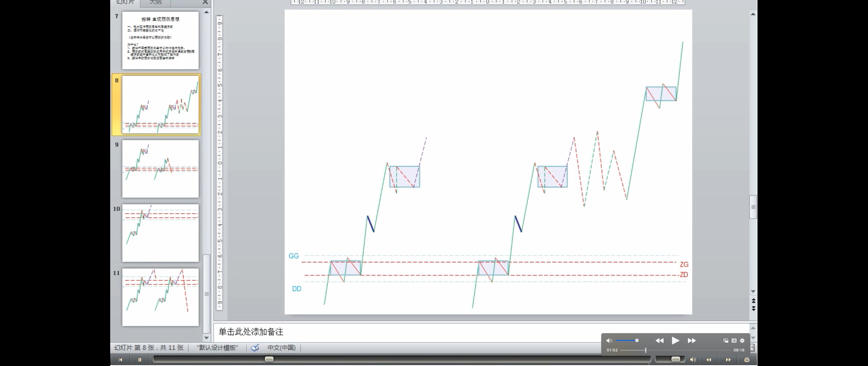Click slide count 幻灯片 第 8 张，共 11 张
This screenshot has height=366, width=868.
149,348
